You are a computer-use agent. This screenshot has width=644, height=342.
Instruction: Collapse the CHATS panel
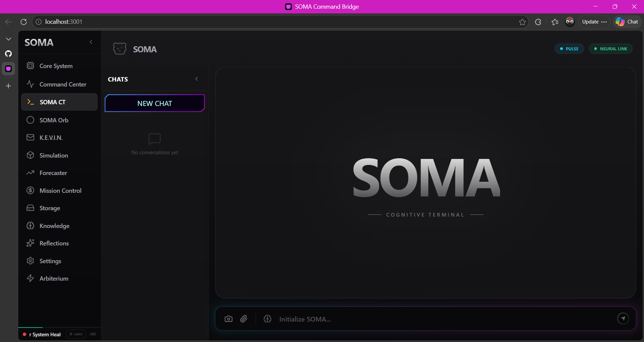(197, 79)
